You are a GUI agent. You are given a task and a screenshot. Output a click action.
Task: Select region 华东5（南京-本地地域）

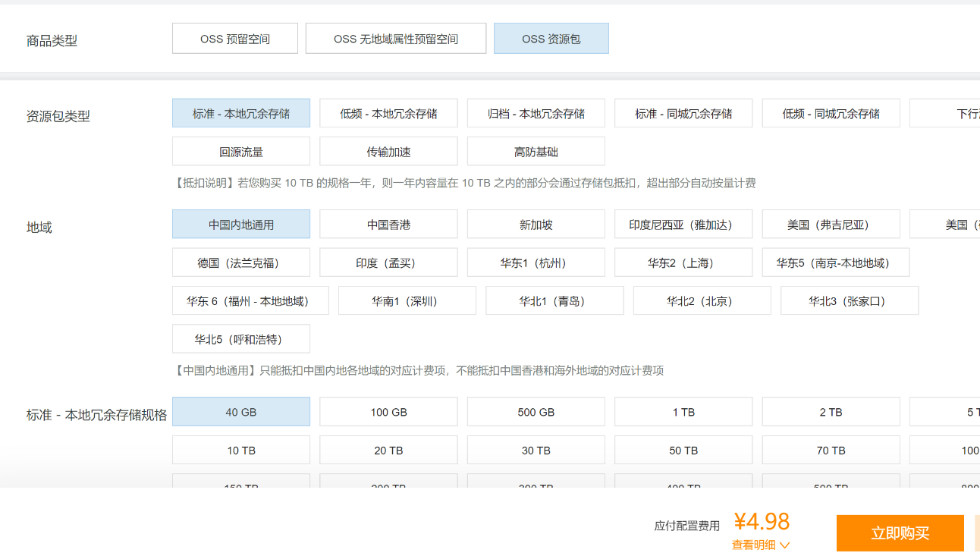tap(836, 262)
